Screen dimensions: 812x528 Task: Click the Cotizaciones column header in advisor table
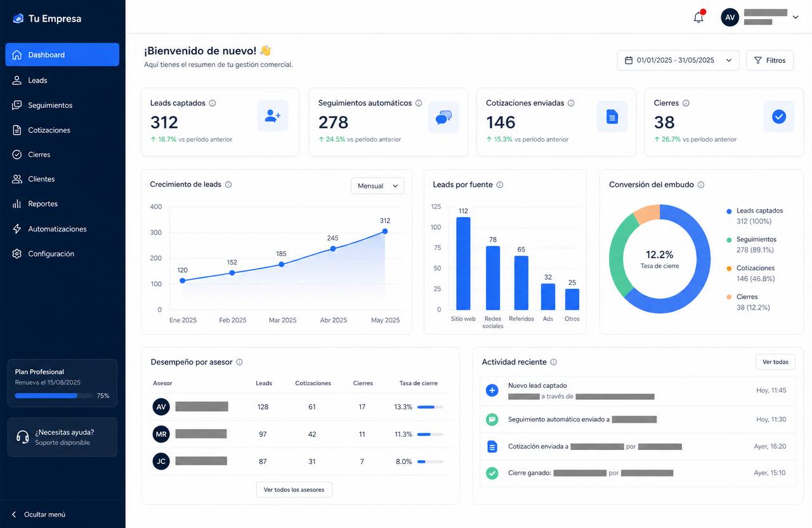(x=313, y=383)
